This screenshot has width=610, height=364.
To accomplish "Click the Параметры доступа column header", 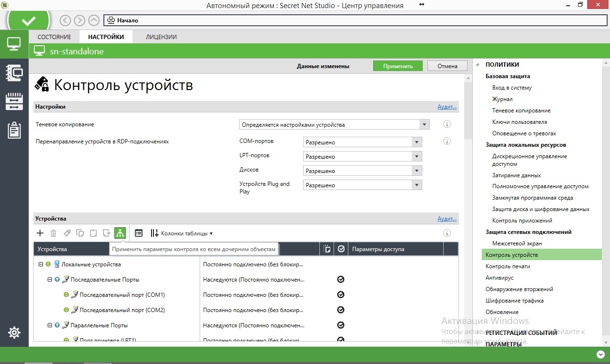I will click(396, 249).
